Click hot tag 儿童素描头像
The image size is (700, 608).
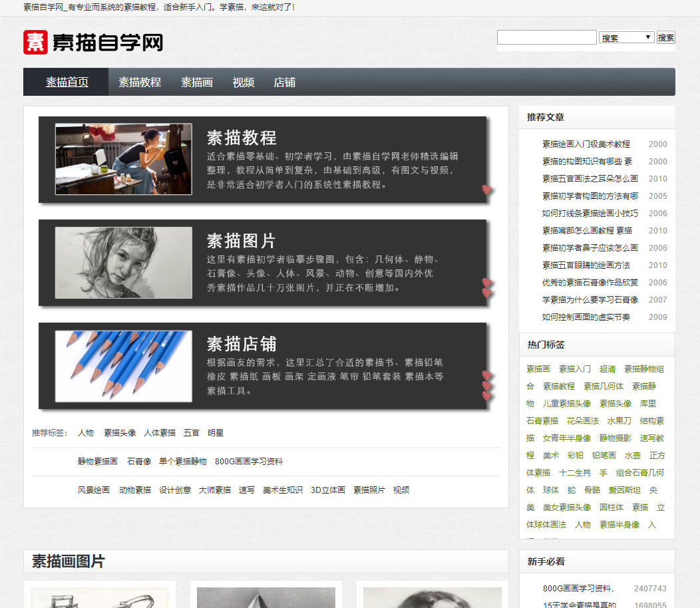[567, 404]
